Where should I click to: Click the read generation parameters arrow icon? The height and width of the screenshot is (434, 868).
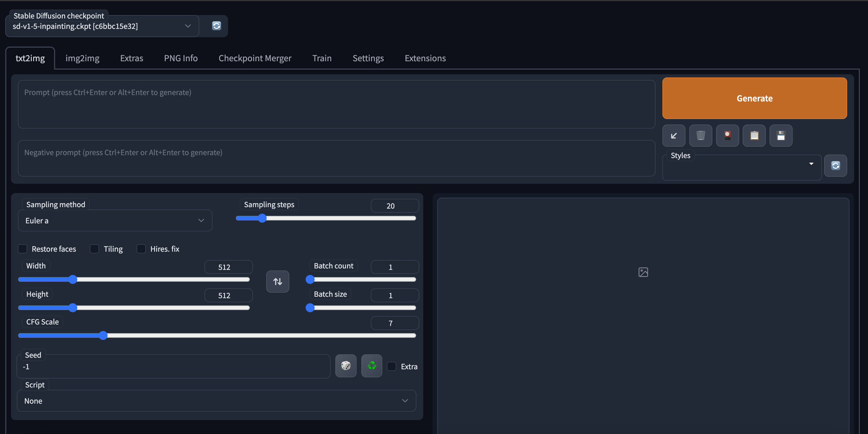[x=674, y=136]
